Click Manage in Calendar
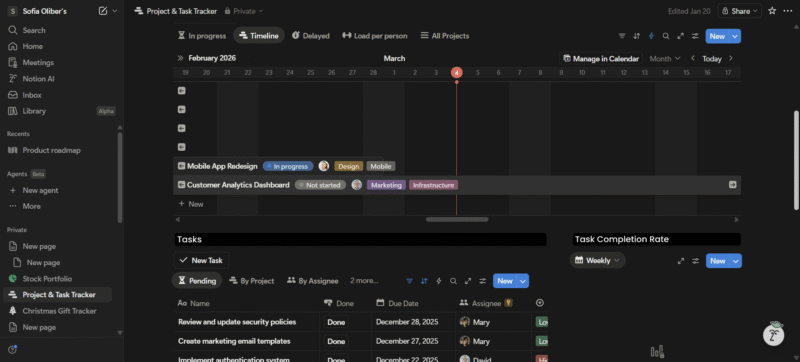Viewport: 800px width, 362px height. 601,59
